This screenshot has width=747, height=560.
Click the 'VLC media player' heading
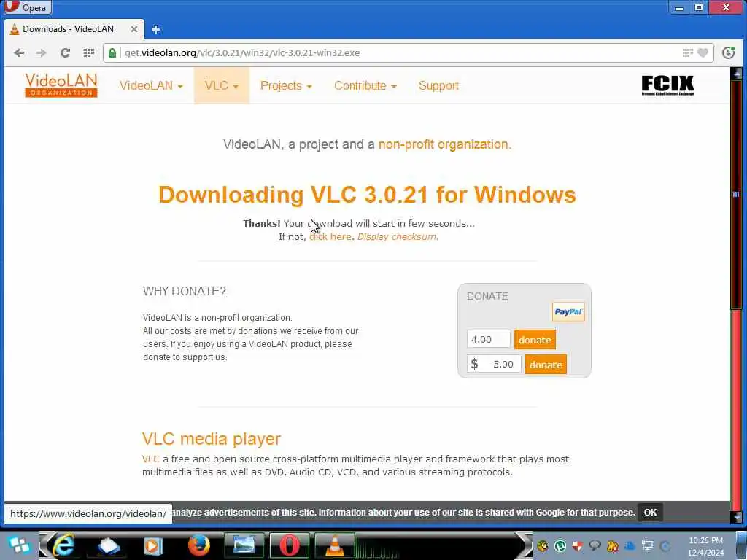[212, 438]
